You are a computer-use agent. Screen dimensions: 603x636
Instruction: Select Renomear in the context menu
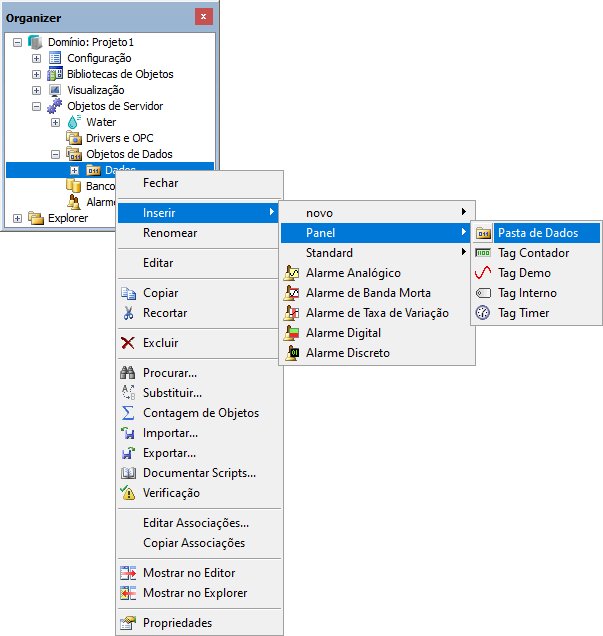coord(170,233)
